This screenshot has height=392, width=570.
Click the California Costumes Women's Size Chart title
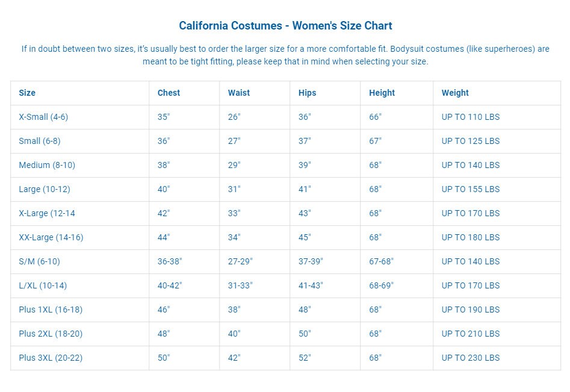point(285,26)
